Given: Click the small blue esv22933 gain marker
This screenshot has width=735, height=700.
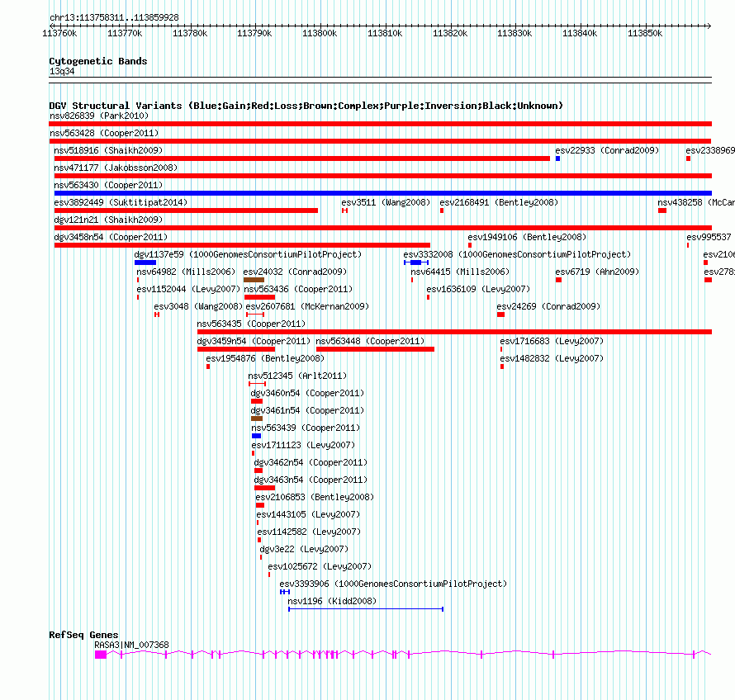Looking at the screenshot, I should pyautogui.click(x=557, y=158).
